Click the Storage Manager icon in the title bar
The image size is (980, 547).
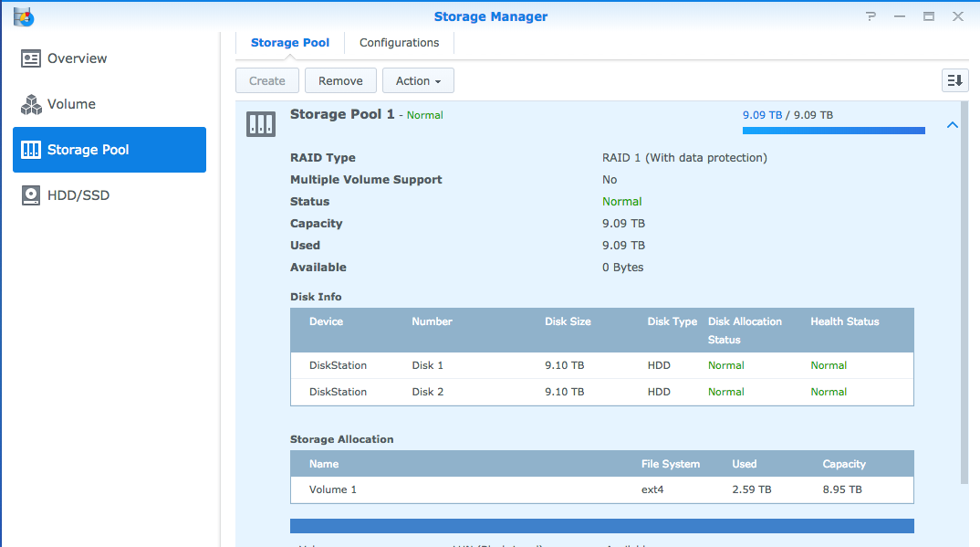[x=23, y=16]
